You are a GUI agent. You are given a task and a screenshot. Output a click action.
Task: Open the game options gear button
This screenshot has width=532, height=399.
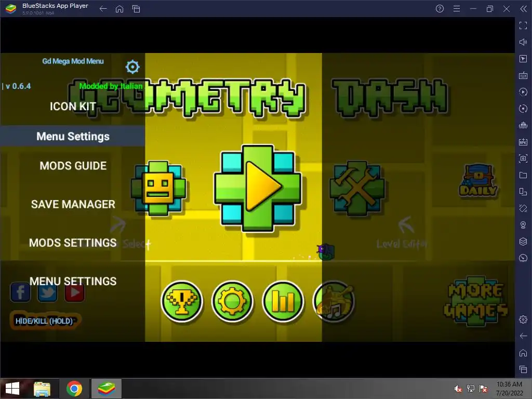pyautogui.click(x=232, y=301)
